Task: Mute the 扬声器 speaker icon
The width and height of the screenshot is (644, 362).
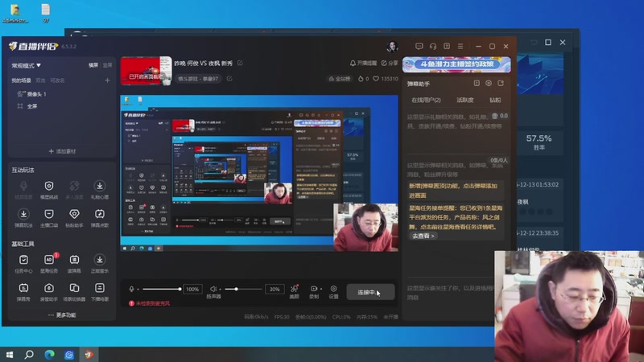Action: (x=213, y=289)
